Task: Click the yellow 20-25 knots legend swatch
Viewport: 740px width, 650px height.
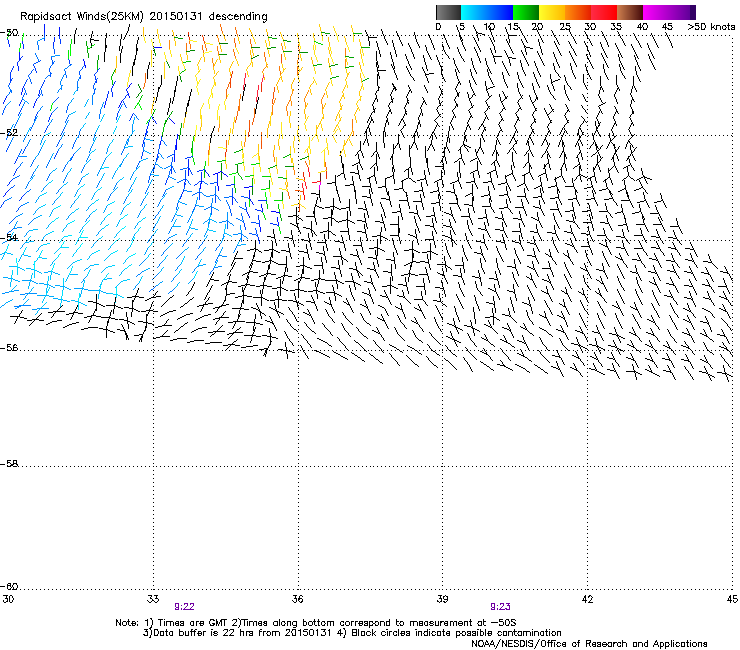Action: (x=552, y=12)
